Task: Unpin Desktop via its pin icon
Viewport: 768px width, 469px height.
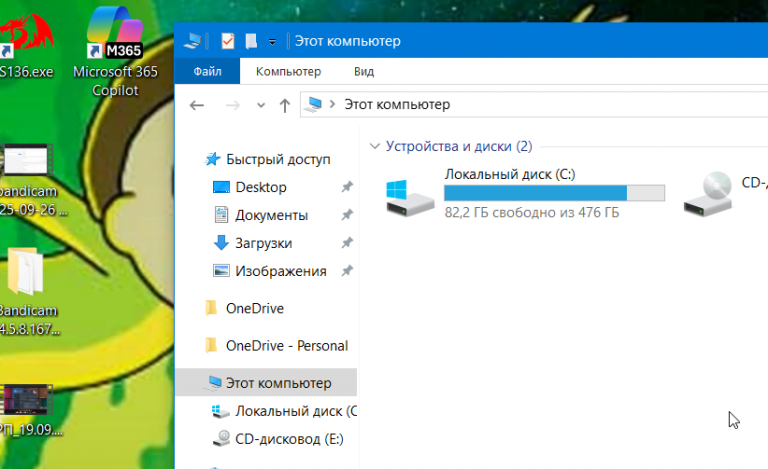Action: pos(347,187)
